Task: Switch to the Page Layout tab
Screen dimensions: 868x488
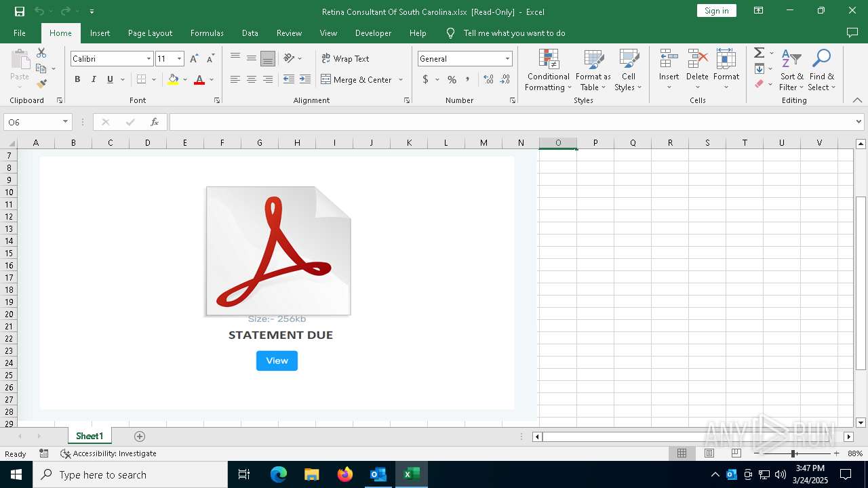Action: (x=150, y=33)
